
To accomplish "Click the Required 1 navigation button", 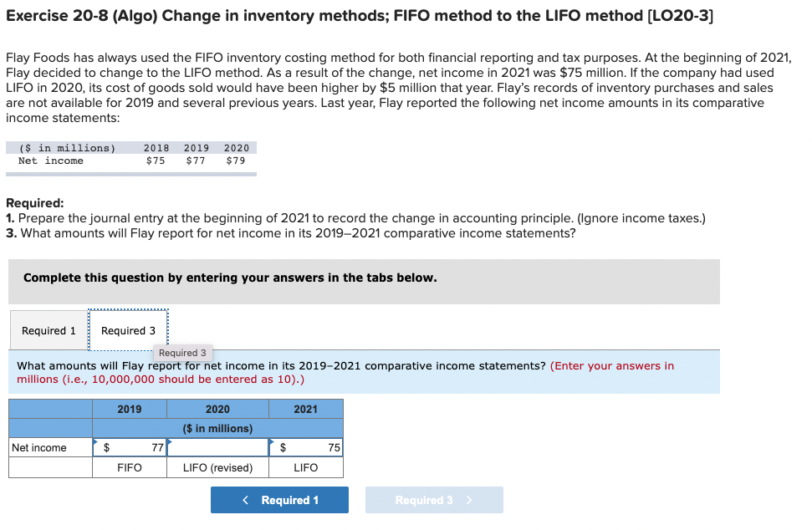I will tap(279, 499).
